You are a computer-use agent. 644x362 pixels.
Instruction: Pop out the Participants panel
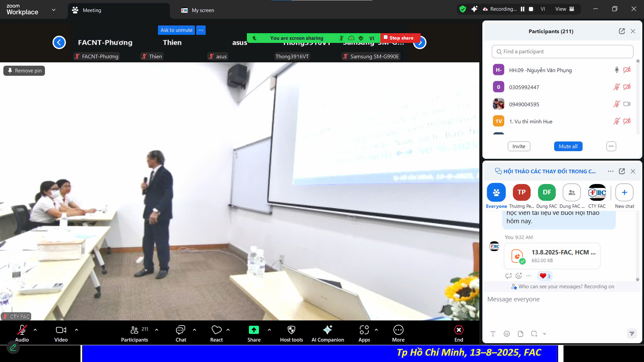(x=622, y=31)
